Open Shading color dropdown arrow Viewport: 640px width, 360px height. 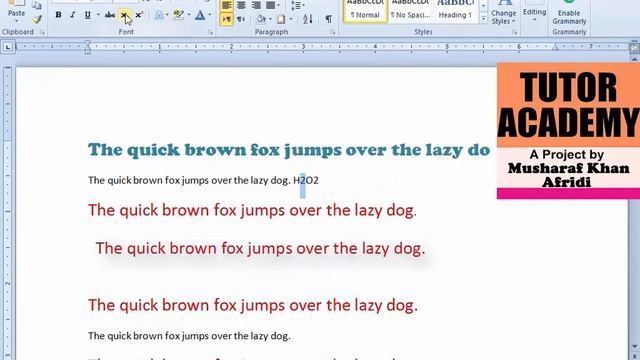coord(270,19)
